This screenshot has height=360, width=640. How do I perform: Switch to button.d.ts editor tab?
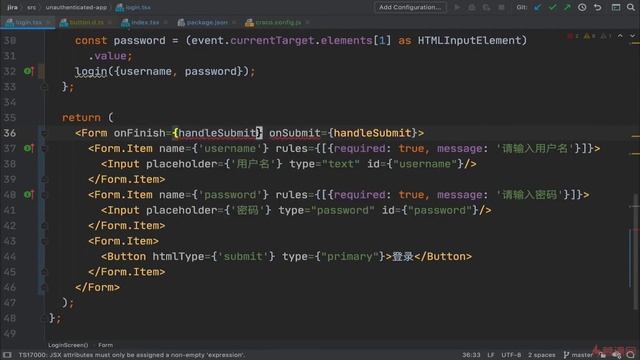pyautogui.click(x=86, y=22)
